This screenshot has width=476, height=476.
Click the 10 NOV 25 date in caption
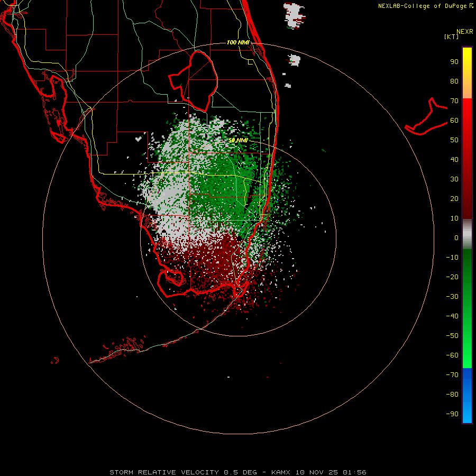point(317,472)
